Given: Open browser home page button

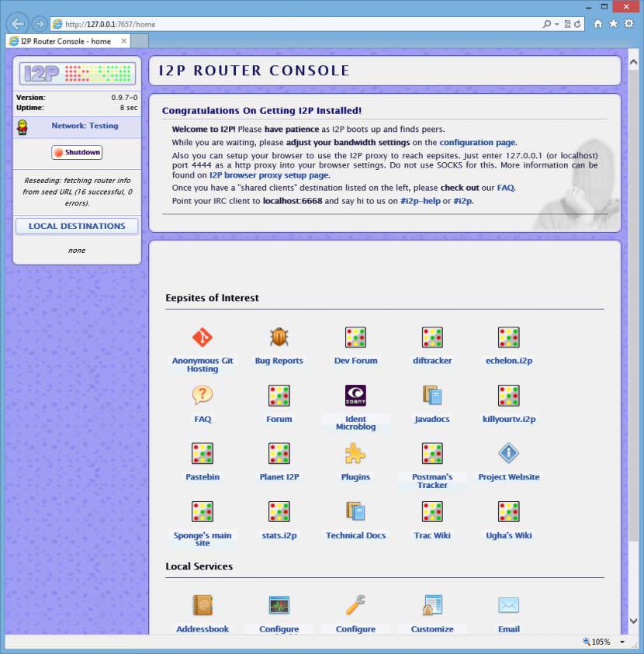Looking at the screenshot, I should (598, 24).
